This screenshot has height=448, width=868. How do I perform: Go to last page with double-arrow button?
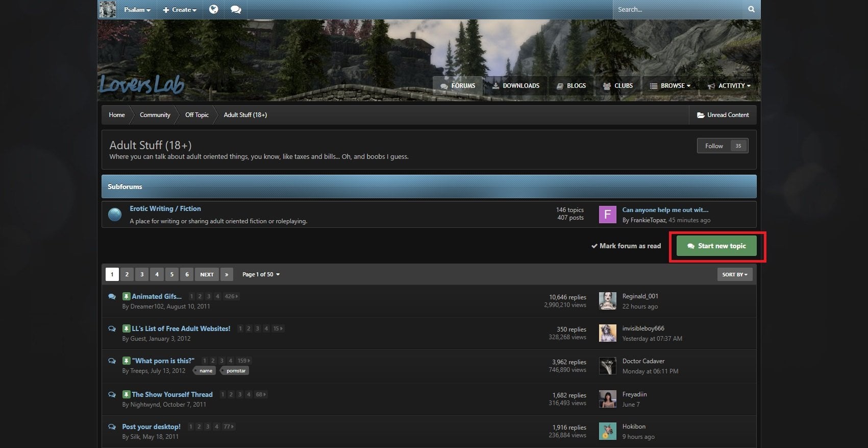pos(227,274)
